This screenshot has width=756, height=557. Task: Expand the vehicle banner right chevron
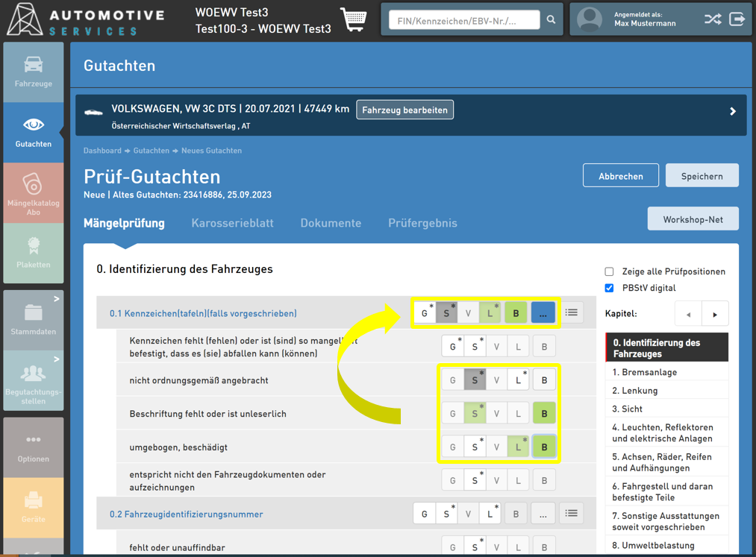coord(733,111)
